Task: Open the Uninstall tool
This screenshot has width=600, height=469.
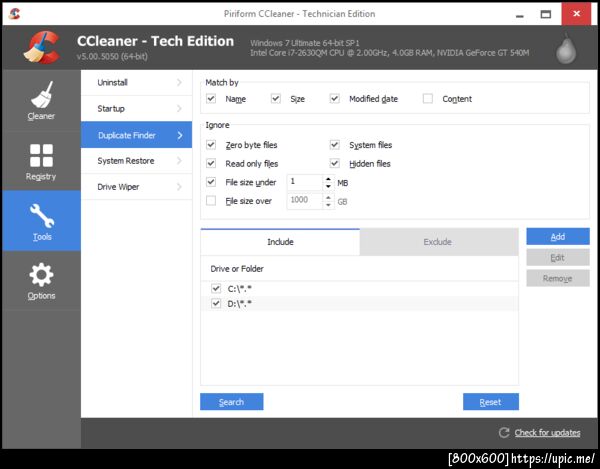Action: (136, 82)
